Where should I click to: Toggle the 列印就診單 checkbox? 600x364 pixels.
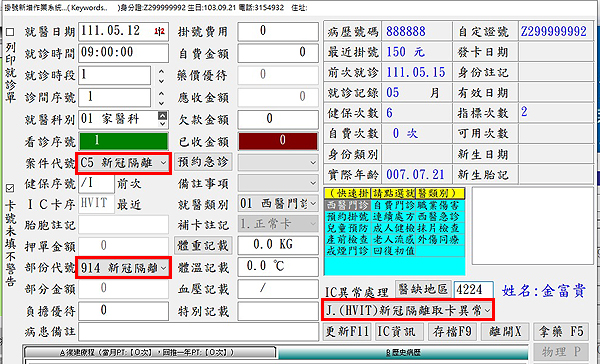10,32
